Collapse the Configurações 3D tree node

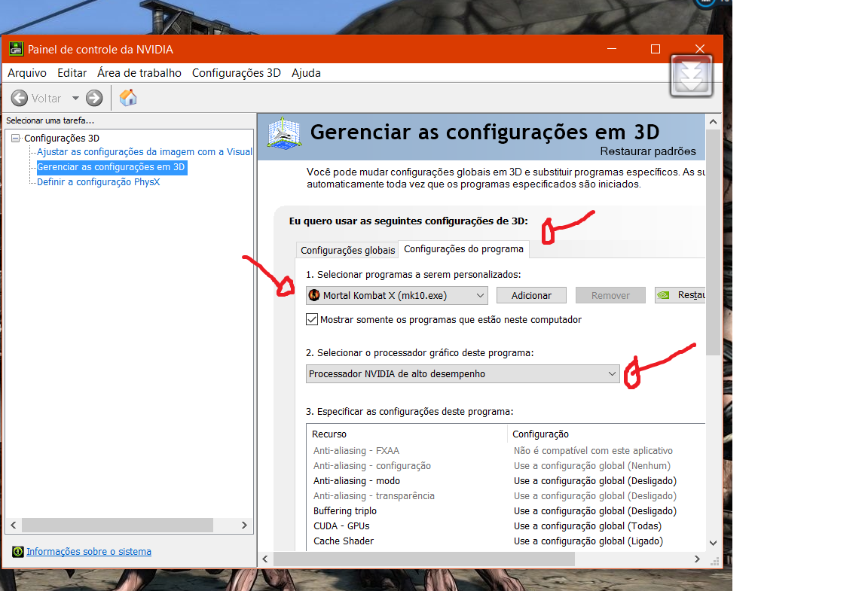click(x=16, y=138)
